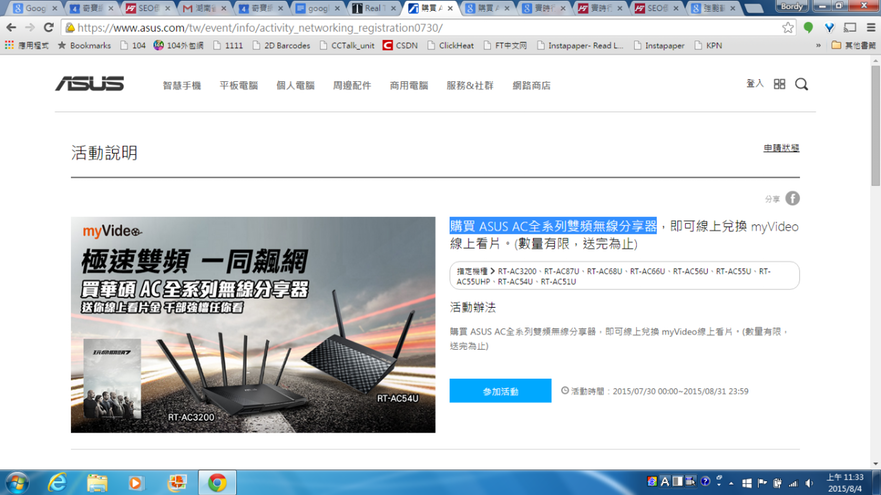Open the 服務&社群 menu
Viewport: 881px width, 495px height.
(x=470, y=85)
